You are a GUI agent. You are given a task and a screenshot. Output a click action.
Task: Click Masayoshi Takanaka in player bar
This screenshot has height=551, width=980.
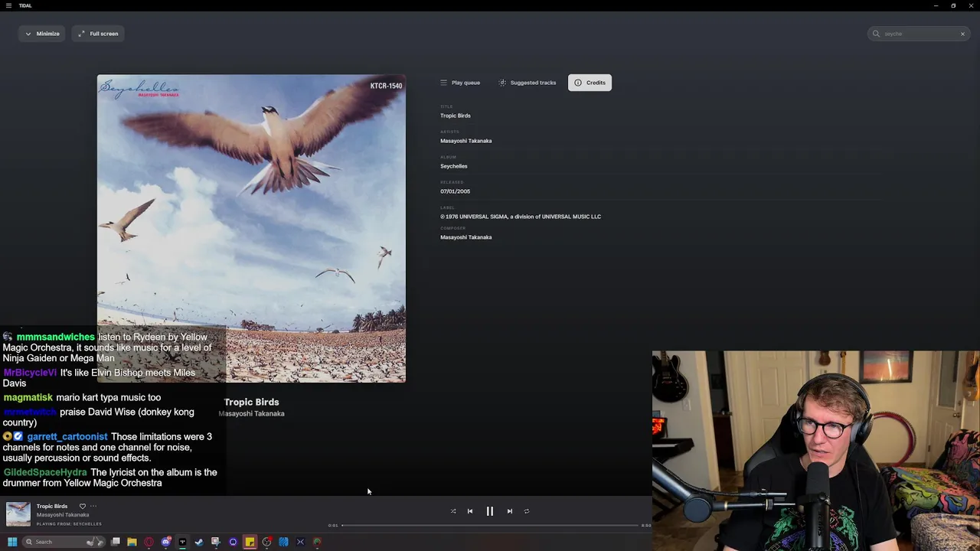click(63, 515)
